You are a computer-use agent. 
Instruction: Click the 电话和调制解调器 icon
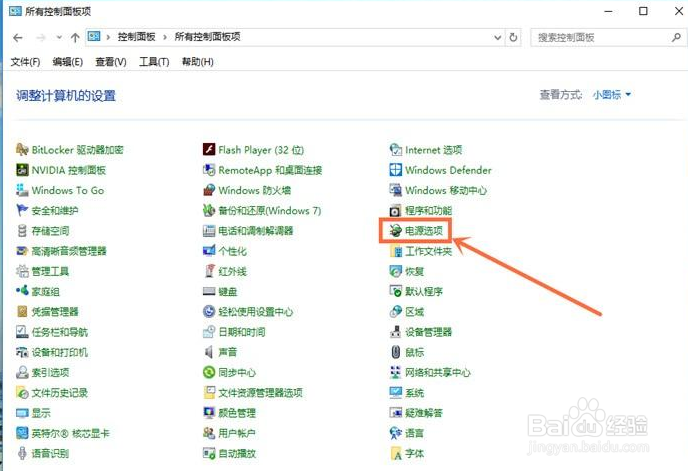click(209, 230)
